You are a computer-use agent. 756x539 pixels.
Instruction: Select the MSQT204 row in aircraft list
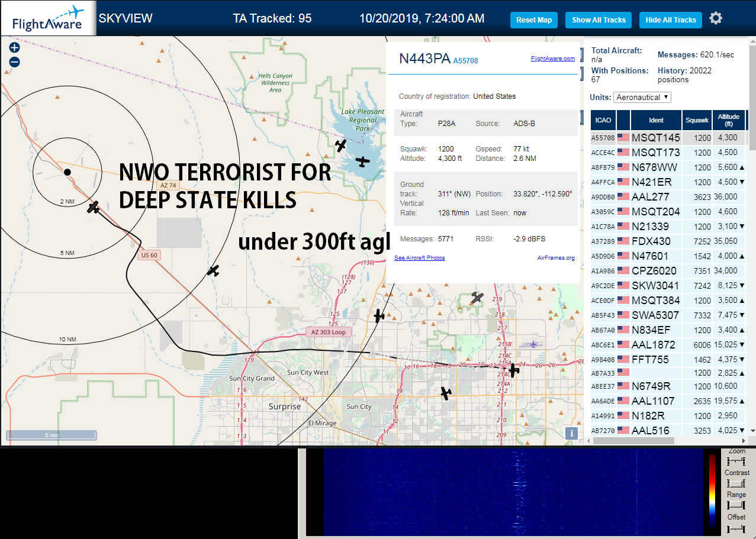point(669,212)
